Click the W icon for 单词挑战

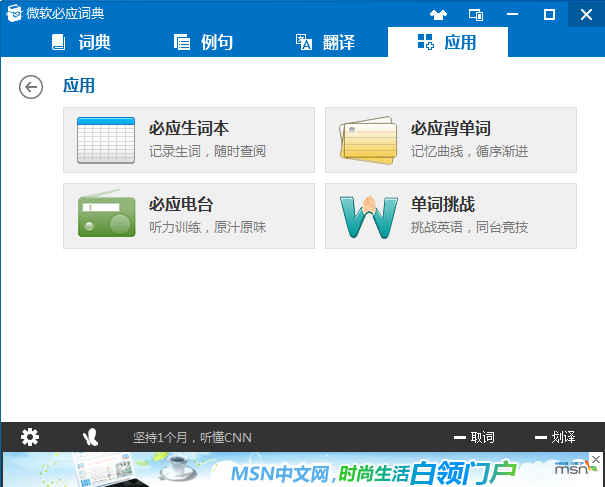click(x=368, y=217)
